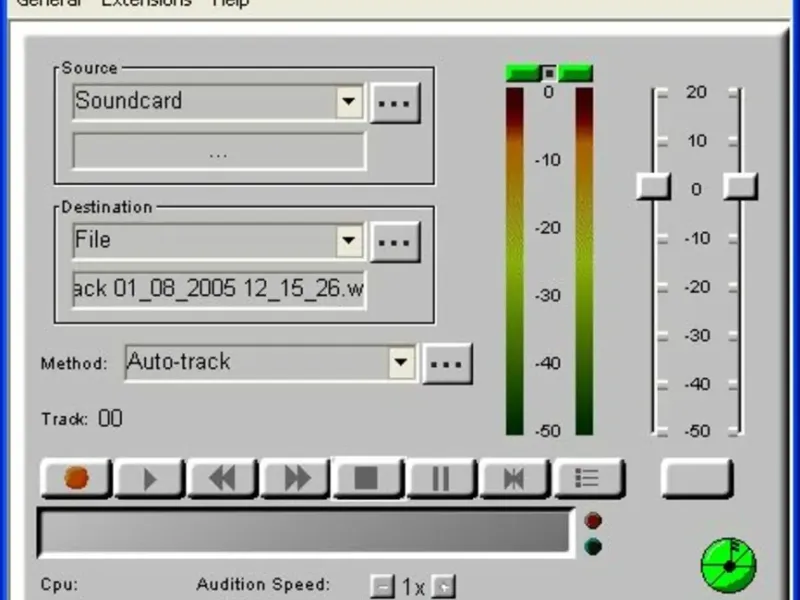The image size is (800, 600).
Task: Open Destination settings with the ellipsis button
Action: pos(395,242)
